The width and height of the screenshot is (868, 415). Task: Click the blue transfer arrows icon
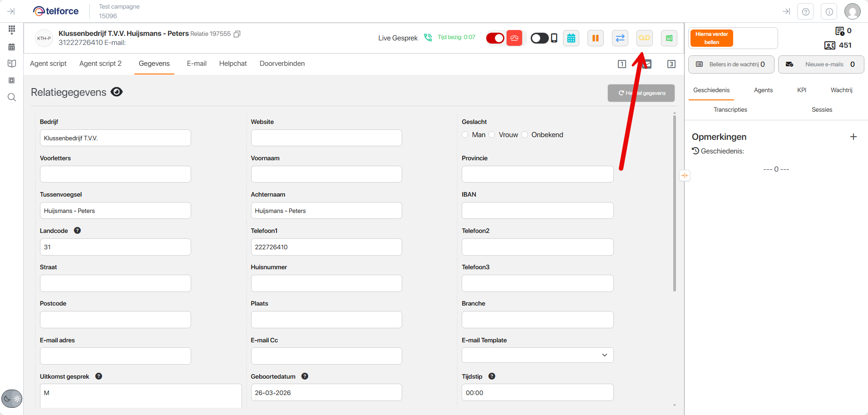pos(620,38)
